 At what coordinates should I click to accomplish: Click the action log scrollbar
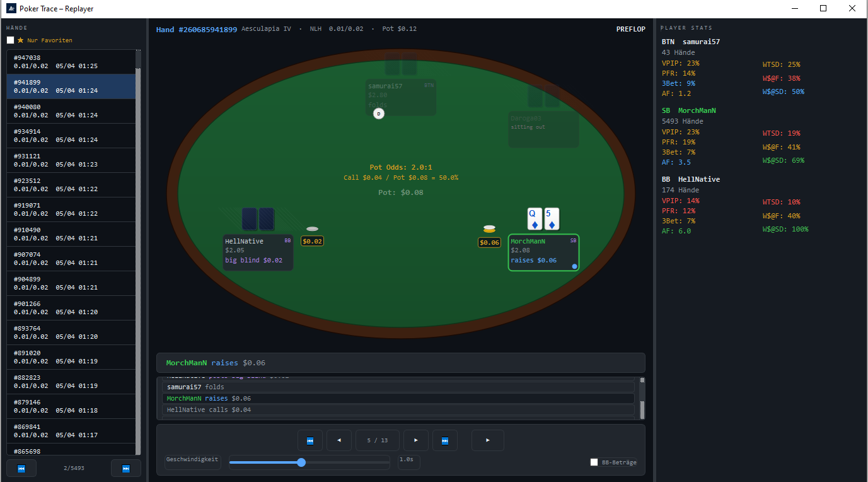[x=642, y=398]
